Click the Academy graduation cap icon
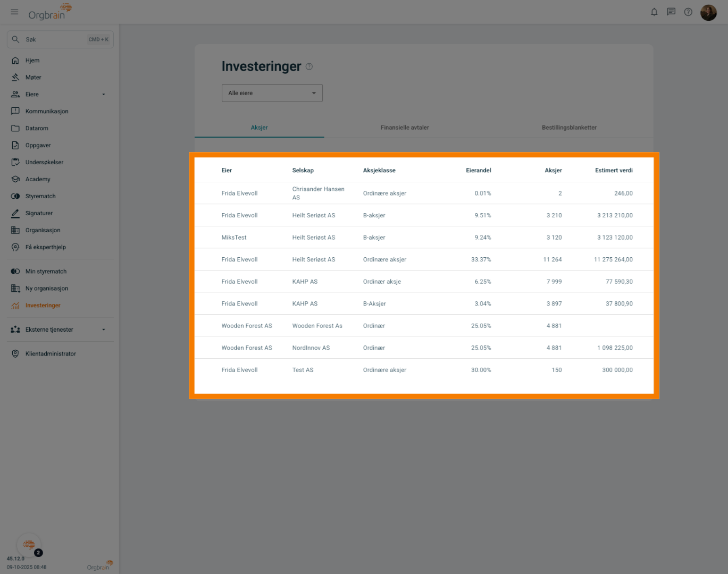The image size is (728, 574). coord(15,180)
